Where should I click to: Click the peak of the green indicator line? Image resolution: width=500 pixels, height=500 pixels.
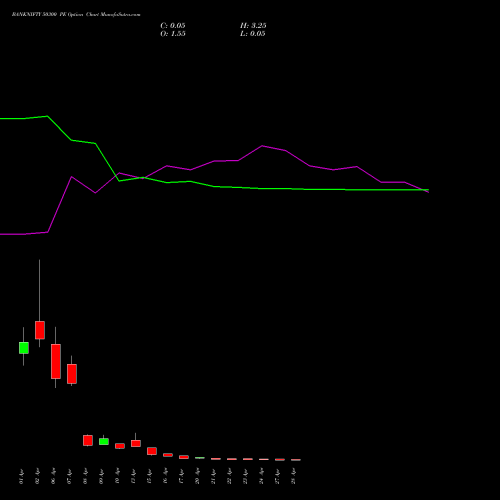47,116
